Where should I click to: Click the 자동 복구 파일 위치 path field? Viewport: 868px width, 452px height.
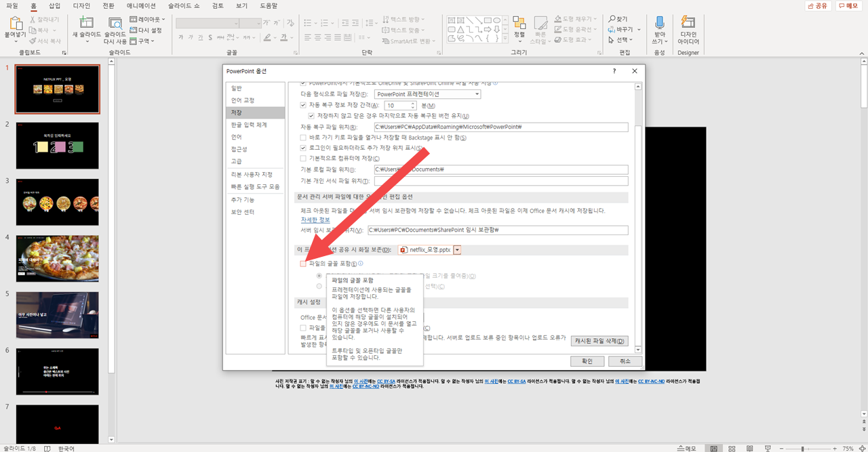pos(501,127)
